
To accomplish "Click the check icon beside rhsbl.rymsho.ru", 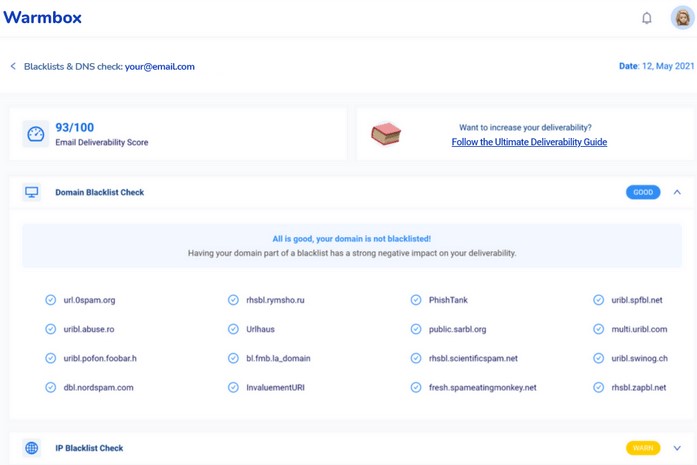I will tap(233, 300).
